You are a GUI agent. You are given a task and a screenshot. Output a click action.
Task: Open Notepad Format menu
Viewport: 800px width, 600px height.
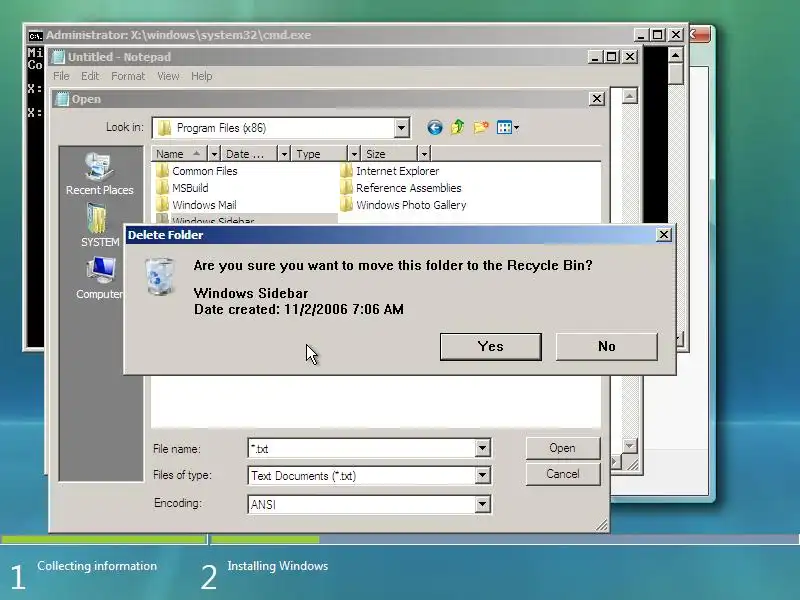128,76
